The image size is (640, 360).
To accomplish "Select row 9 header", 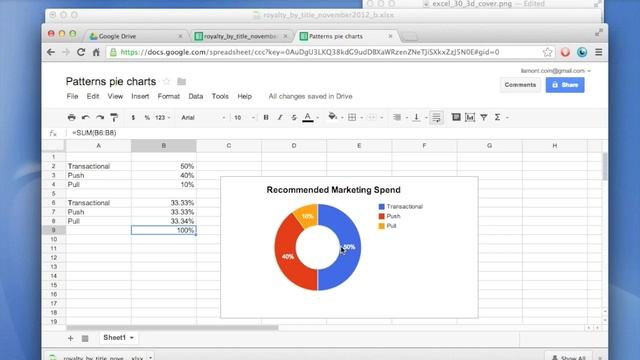I will coord(53,230).
